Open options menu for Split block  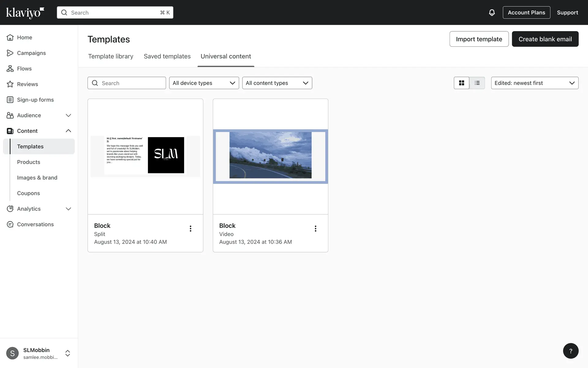pyautogui.click(x=190, y=228)
